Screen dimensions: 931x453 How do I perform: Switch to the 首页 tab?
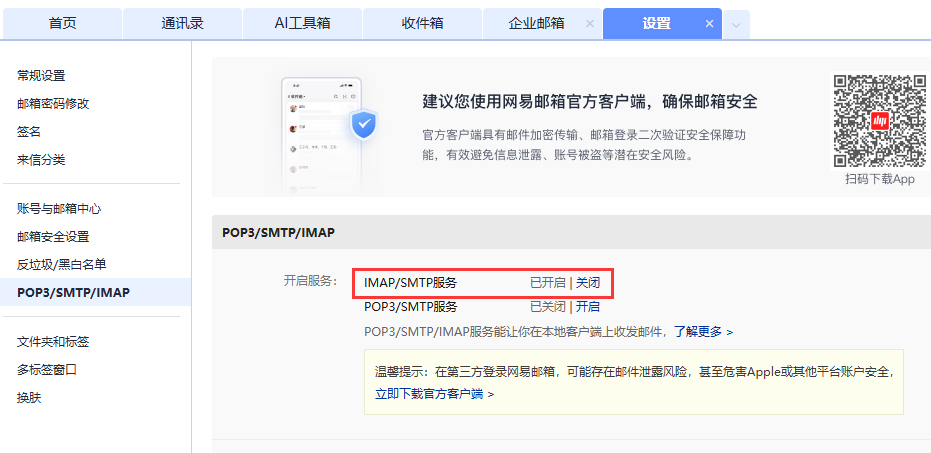62,24
